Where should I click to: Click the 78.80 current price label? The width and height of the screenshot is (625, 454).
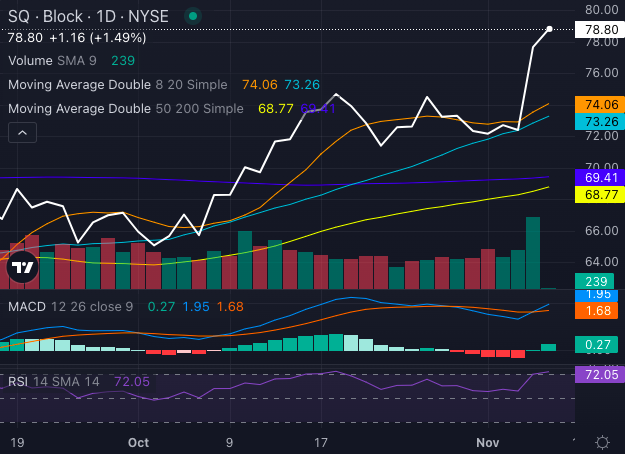pyautogui.click(x=598, y=30)
